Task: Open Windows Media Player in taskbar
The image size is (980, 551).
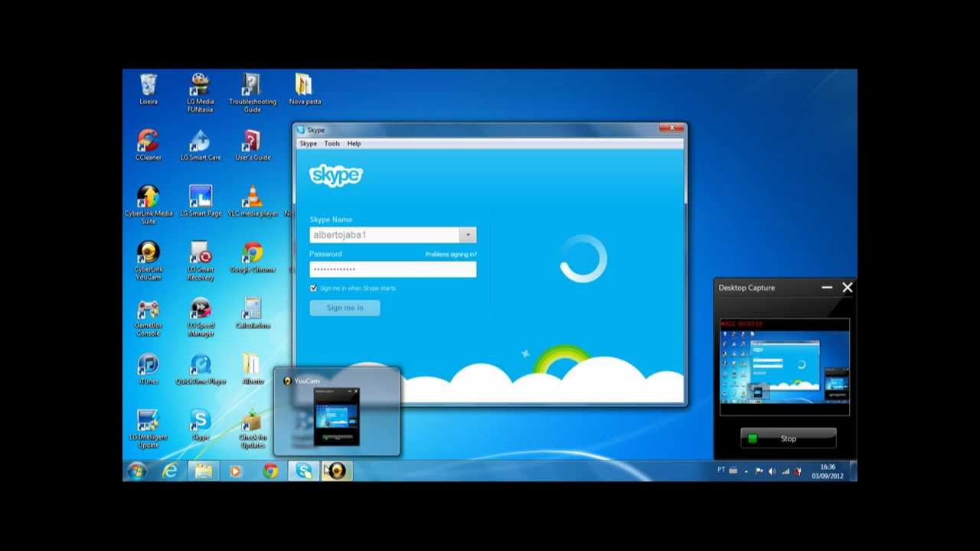Action: click(x=236, y=471)
